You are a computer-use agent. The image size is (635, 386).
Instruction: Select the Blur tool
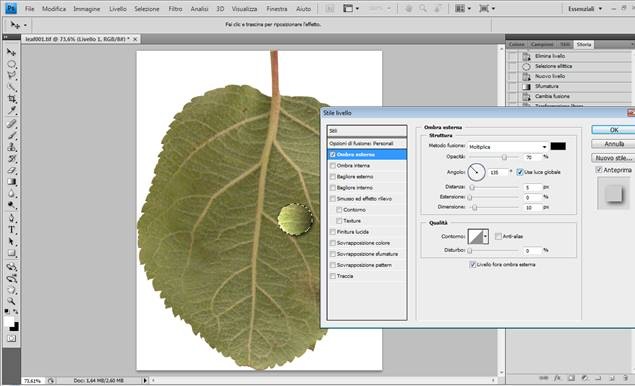point(11,194)
